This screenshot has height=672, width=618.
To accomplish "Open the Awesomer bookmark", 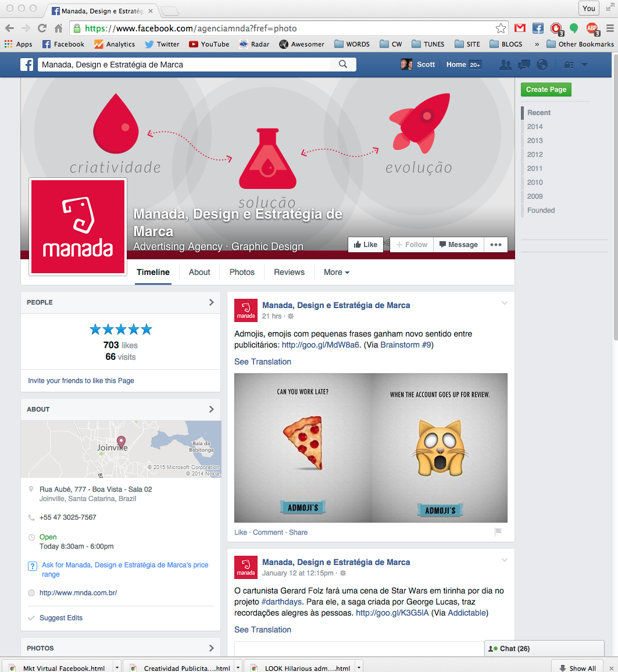I will (302, 44).
